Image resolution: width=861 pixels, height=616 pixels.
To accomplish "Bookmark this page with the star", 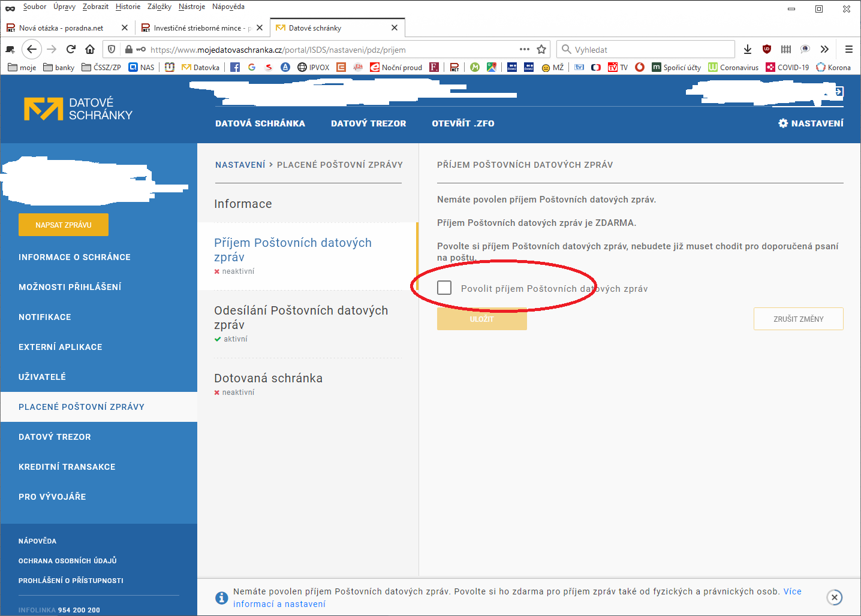I will point(541,49).
